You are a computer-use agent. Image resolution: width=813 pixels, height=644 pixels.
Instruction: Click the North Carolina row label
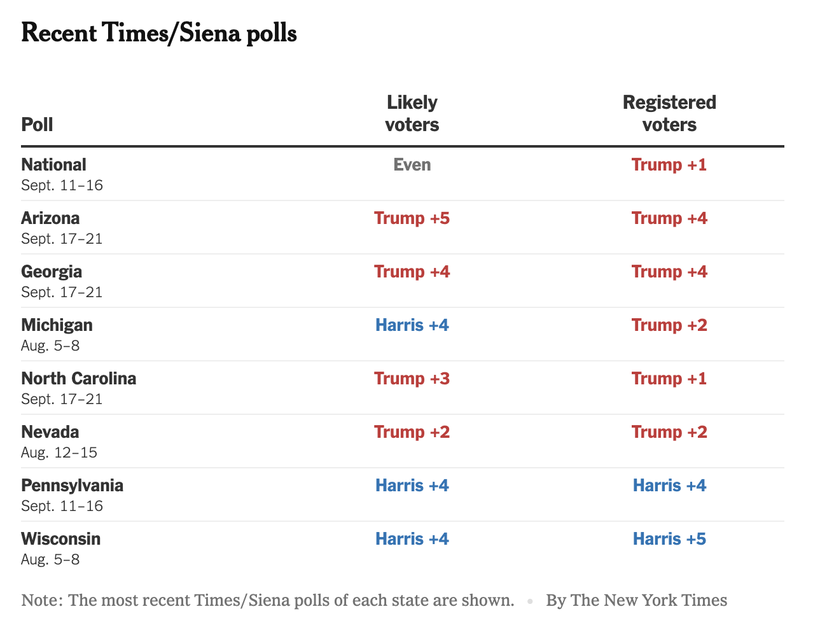coord(78,379)
